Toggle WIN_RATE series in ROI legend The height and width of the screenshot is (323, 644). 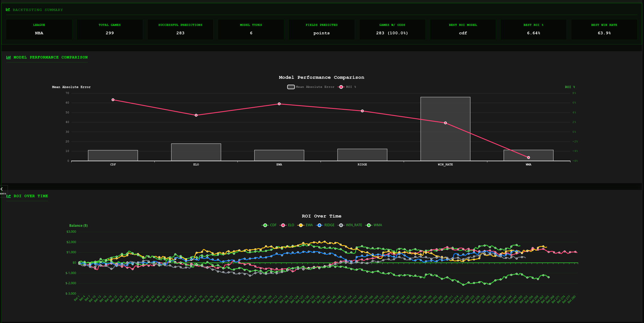[350, 225]
